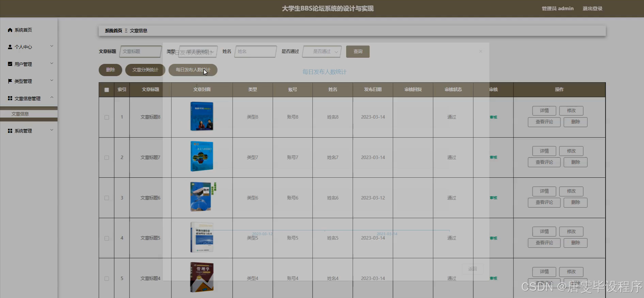Click the 用户管理 chart icon
The image size is (644, 298).
tap(10, 64)
